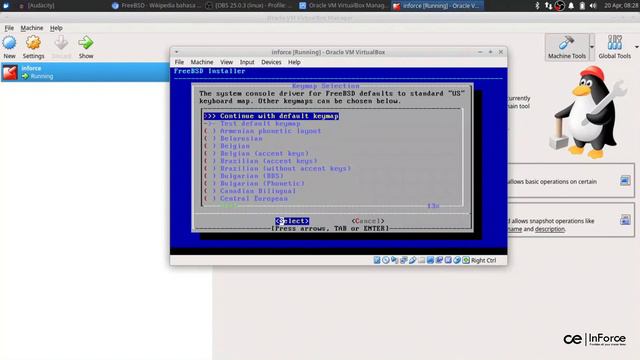Click battery indicator in system tray
640x360 pixels.
pyautogui.click(x=582, y=6)
